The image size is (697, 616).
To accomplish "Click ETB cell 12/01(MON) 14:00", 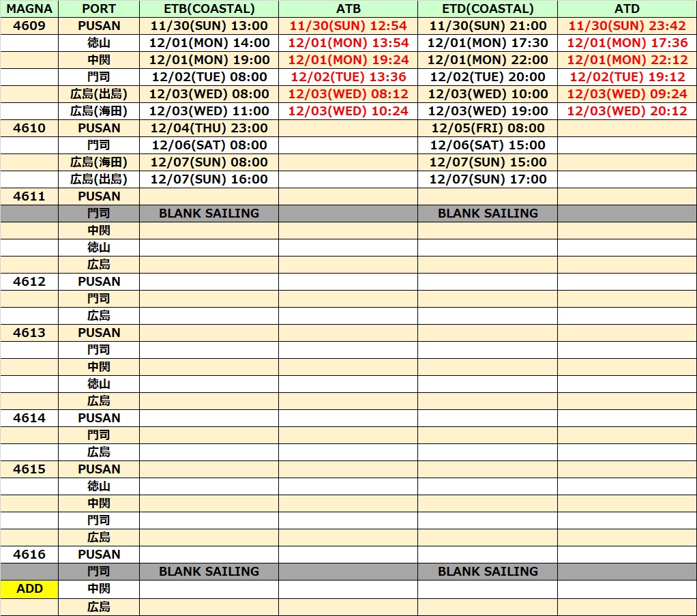I will (x=209, y=43).
